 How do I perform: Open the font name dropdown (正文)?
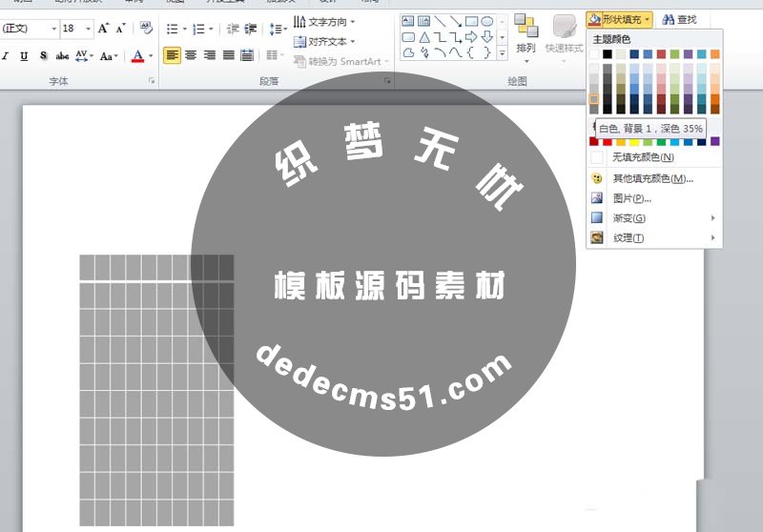pos(53,29)
